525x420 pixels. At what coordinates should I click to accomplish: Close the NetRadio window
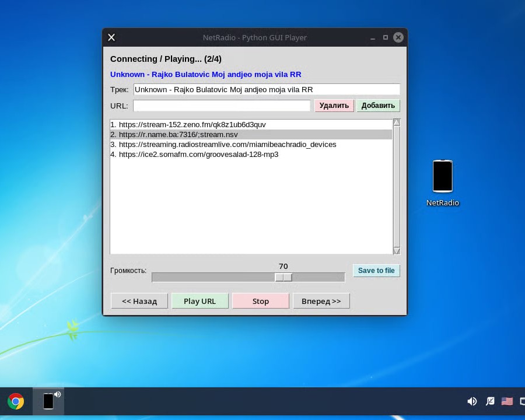coord(398,37)
